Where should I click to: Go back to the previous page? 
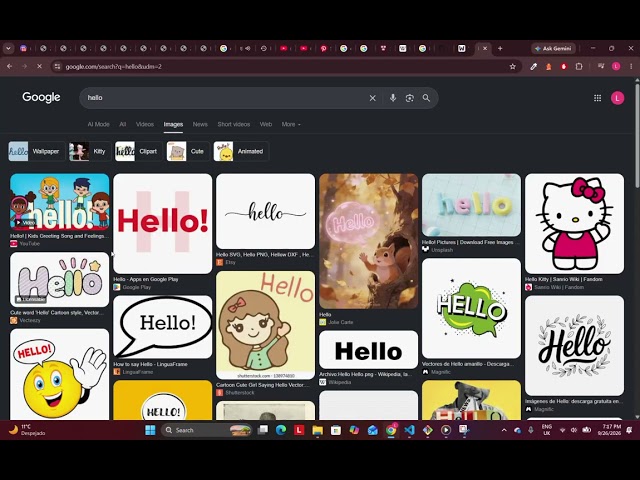[x=10, y=66]
